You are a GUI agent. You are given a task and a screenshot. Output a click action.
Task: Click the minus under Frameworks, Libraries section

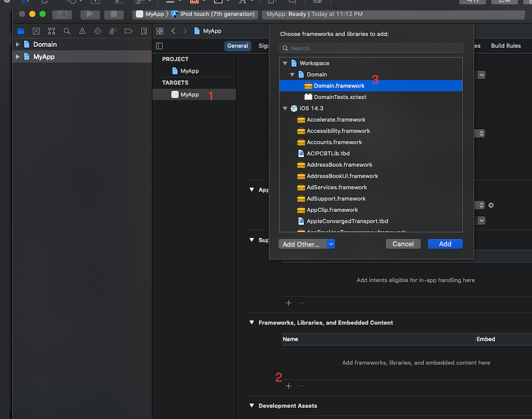click(x=302, y=386)
